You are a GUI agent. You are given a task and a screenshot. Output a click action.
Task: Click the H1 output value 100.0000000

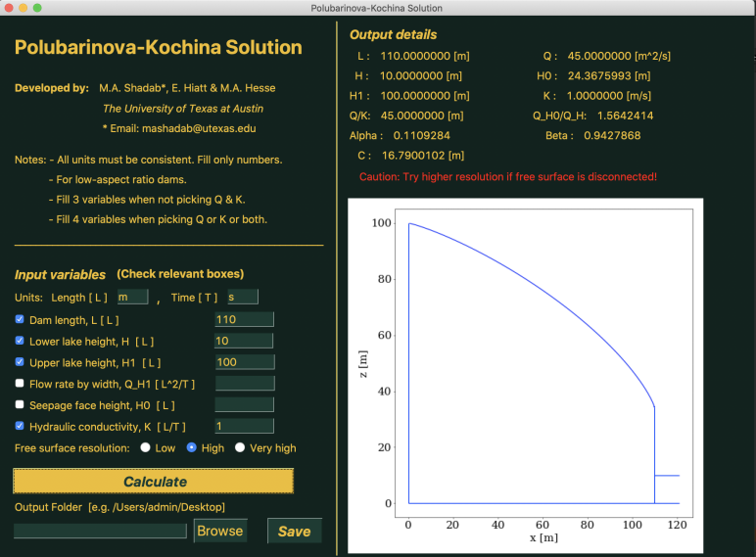(415, 95)
